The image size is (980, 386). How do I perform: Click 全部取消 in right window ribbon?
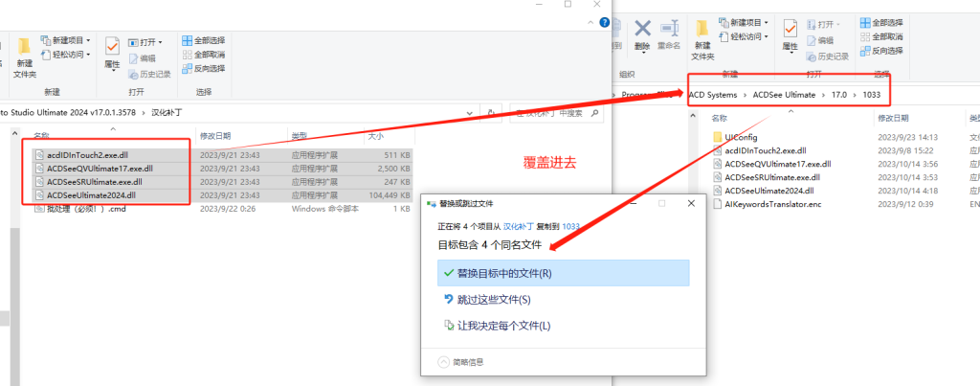[881, 37]
